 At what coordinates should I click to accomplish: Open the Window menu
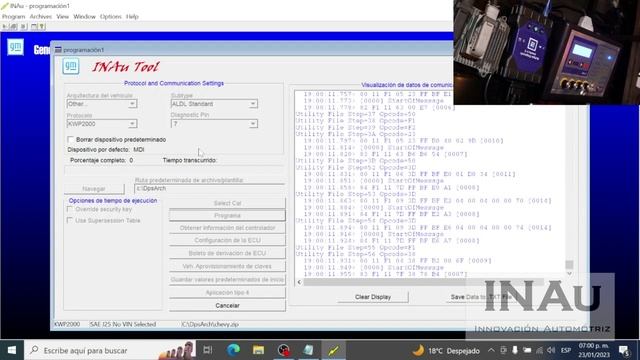(x=84, y=17)
